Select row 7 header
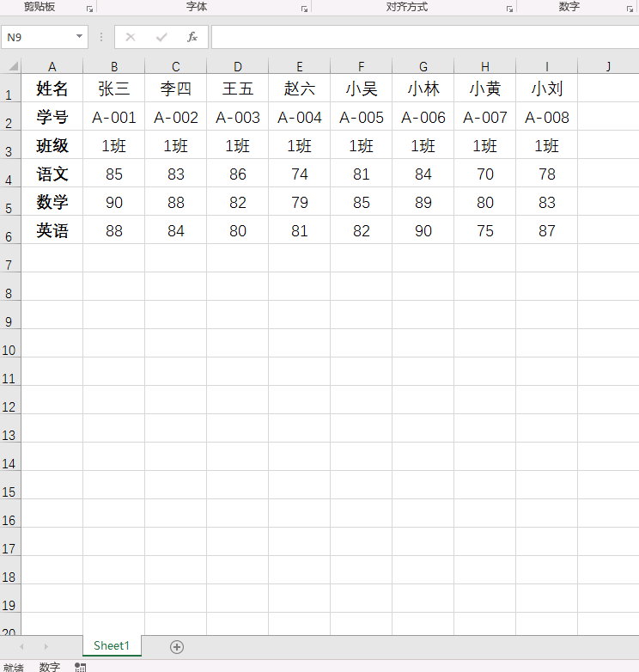This screenshot has width=639, height=672. [x=10, y=259]
